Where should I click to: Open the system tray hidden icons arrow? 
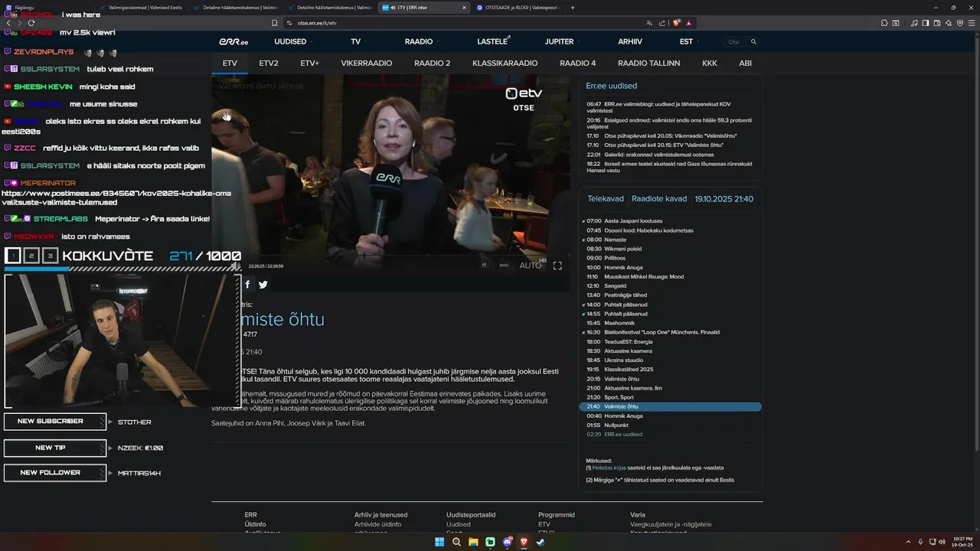pyautogui.click(x=909, y=542)
